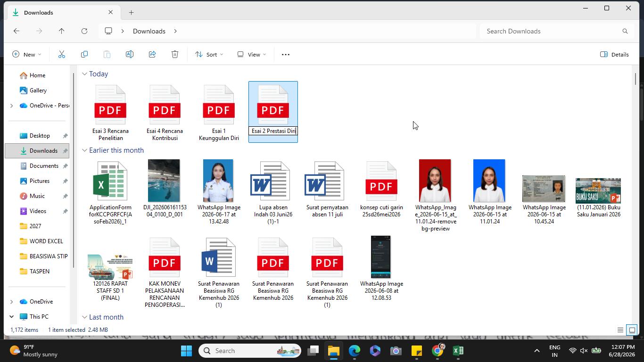Select KAK MONEV PELAKSANAAN PDF file
Viewport: 644px width, 362px height.
[x=165, y=272]
